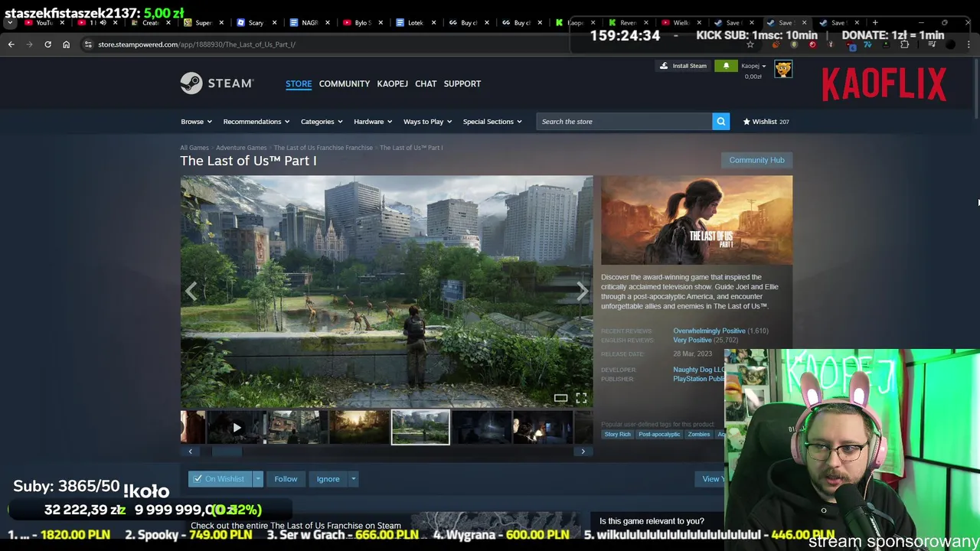
Task: Open the KAOPEJ profile menu
Action: point(392,83)
